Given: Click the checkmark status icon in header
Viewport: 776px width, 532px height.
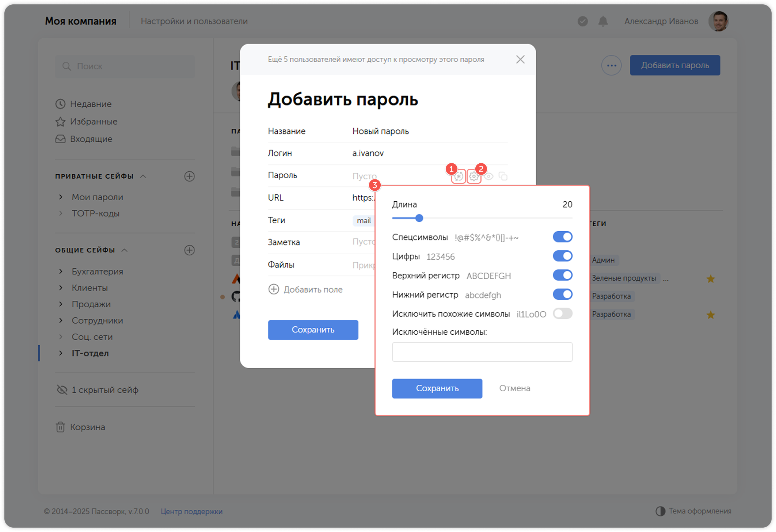Looking at the screenshot, I should 583,21.
